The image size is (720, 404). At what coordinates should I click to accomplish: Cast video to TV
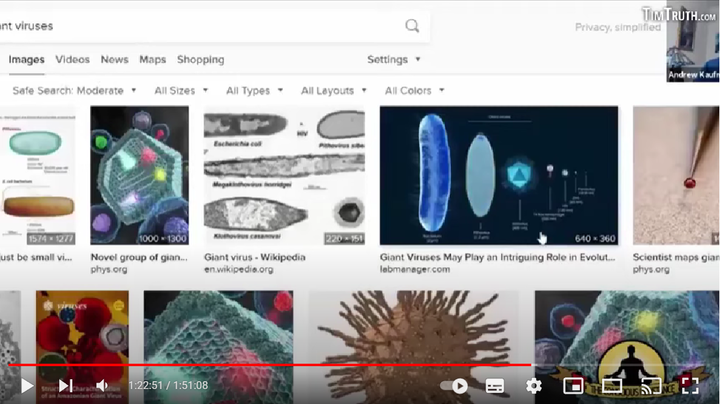pyautogui.click(x=651, y=386)
